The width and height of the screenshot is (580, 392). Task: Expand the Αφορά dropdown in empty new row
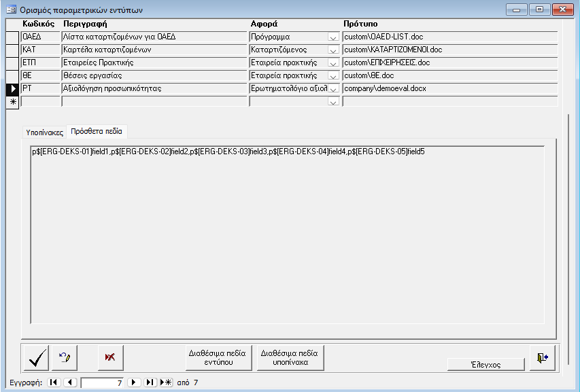333,102
